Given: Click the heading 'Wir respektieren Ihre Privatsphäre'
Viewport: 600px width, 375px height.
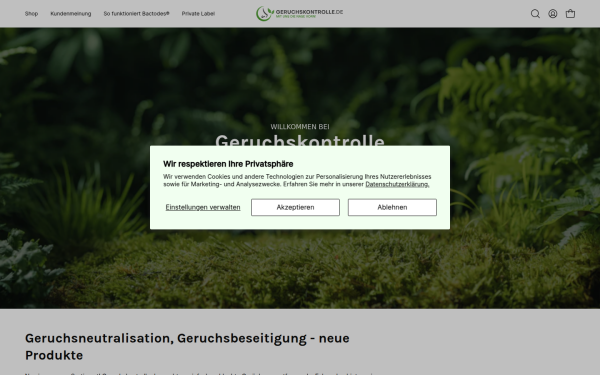Looking at the screenshot, I should click(x=228, y=164).
